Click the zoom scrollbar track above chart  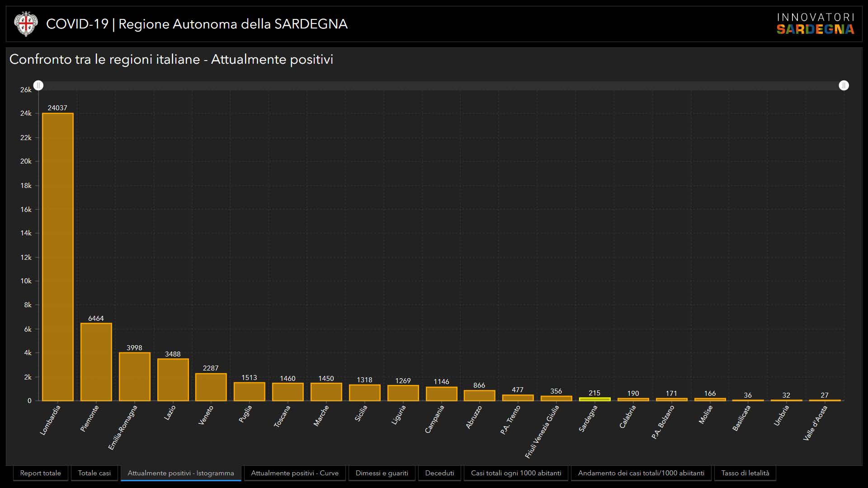[x=441, y=85]
